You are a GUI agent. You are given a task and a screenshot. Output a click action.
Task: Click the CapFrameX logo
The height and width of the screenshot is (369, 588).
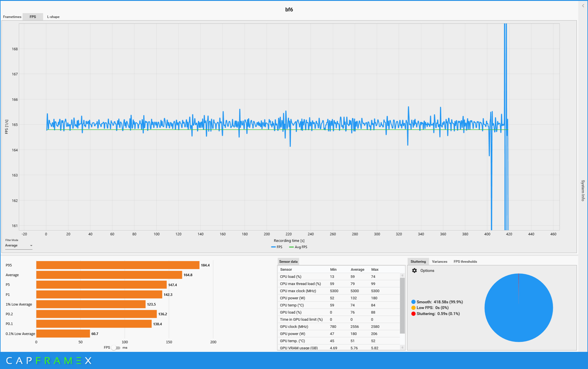(49, 360)
